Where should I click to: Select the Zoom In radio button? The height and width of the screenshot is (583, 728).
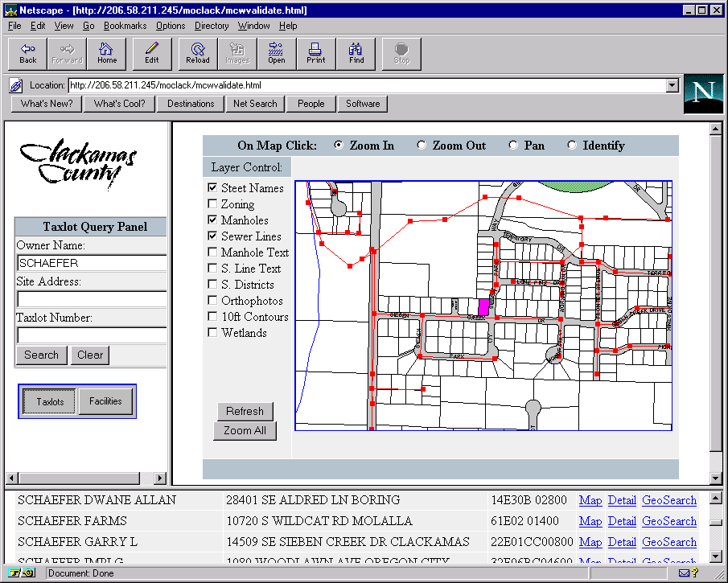coord(339,146)
